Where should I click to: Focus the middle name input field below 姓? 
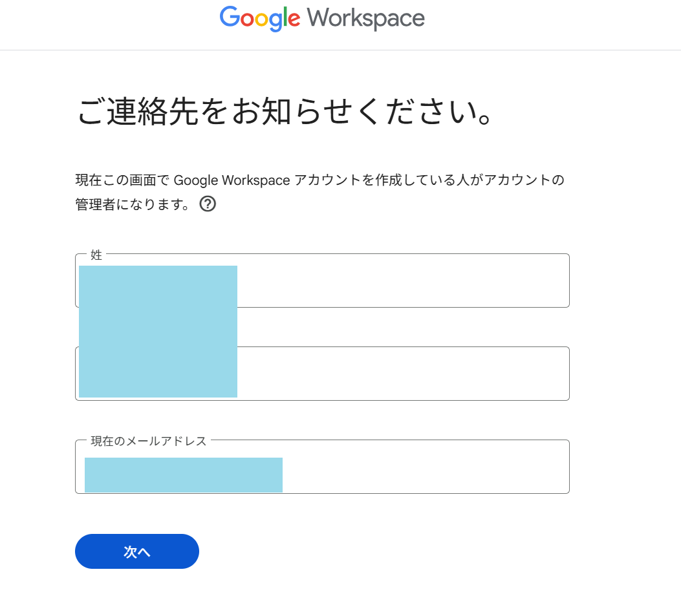(401, 374)
